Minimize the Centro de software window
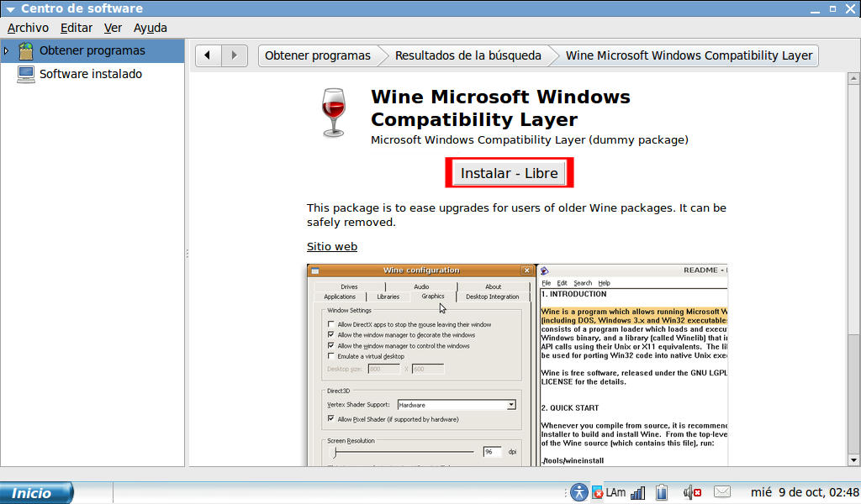861x504 pixels. pos(815,9)
